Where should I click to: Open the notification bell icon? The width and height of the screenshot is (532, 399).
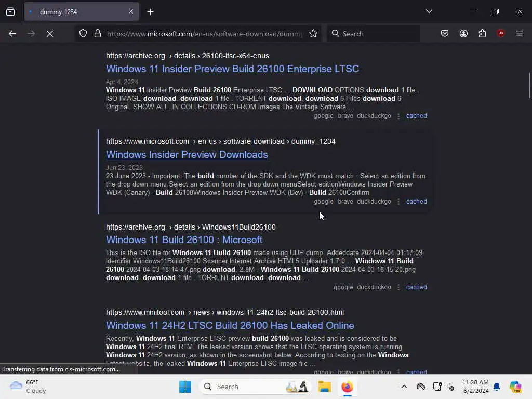[497, 387]
